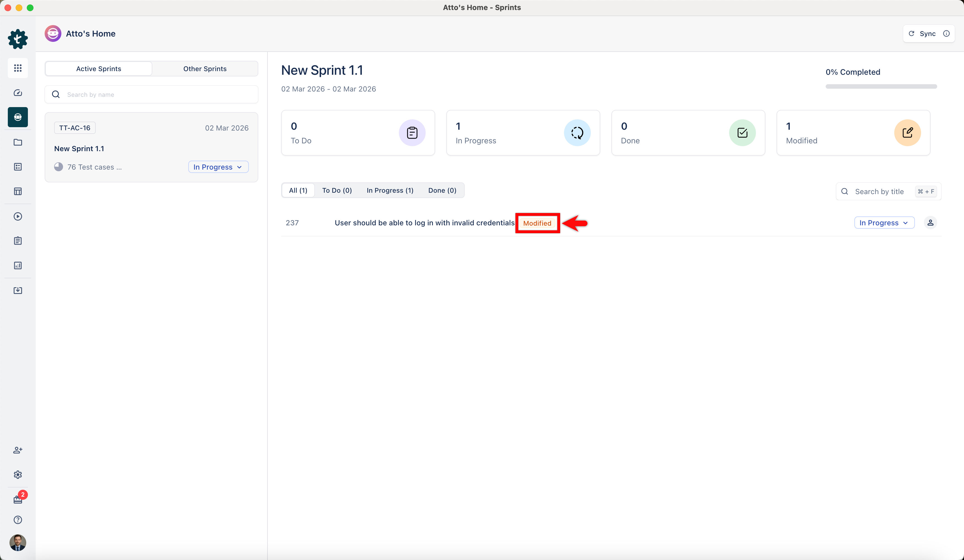This screenshot has height=560, width=964.
Task: Click the invite user icon
Action: [18, 450]
